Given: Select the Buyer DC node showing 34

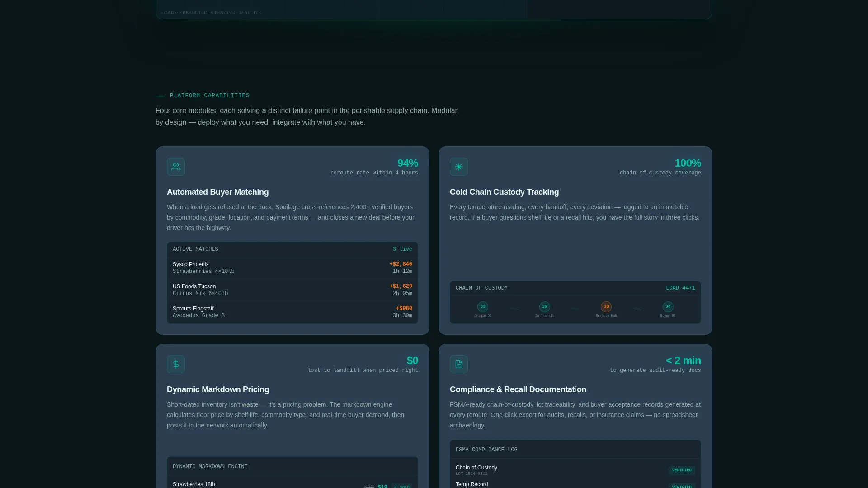Looking at the screenshot, I should point(668,307).
